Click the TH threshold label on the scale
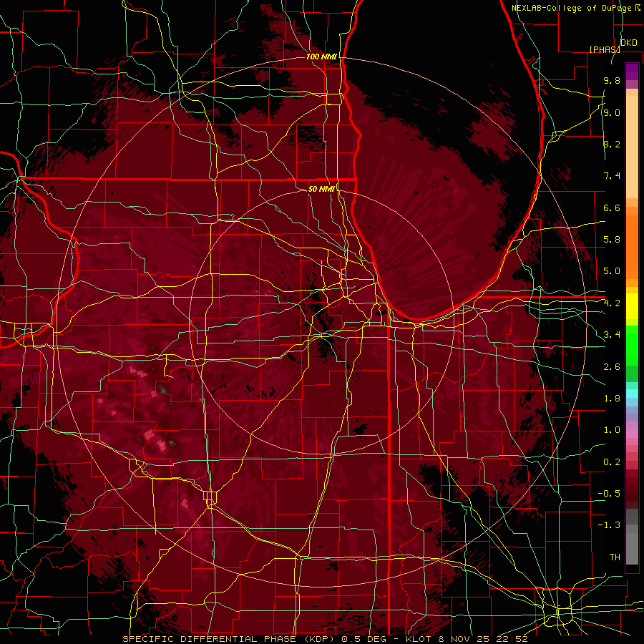 click(615, 557)
